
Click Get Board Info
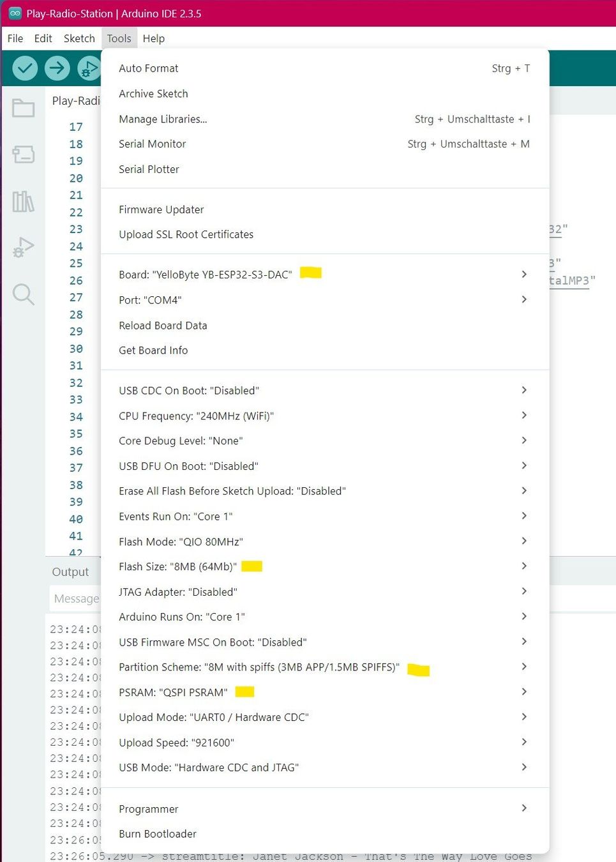[x=325, y=351]
